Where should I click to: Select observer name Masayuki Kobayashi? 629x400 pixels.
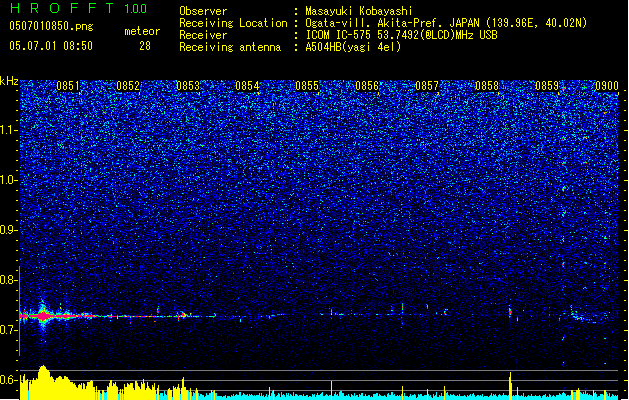359,11
